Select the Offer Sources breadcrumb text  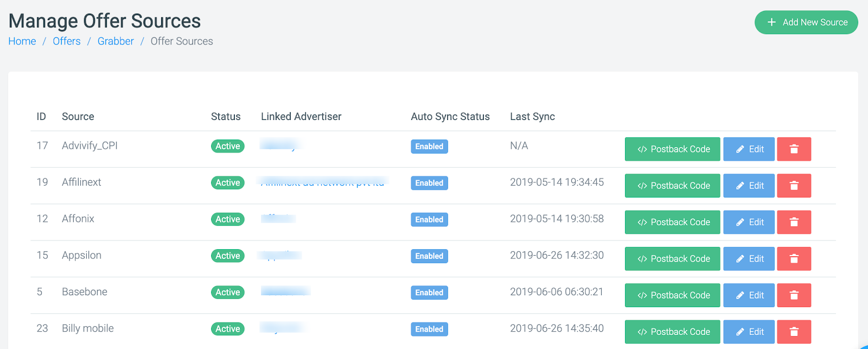(182, 41)
